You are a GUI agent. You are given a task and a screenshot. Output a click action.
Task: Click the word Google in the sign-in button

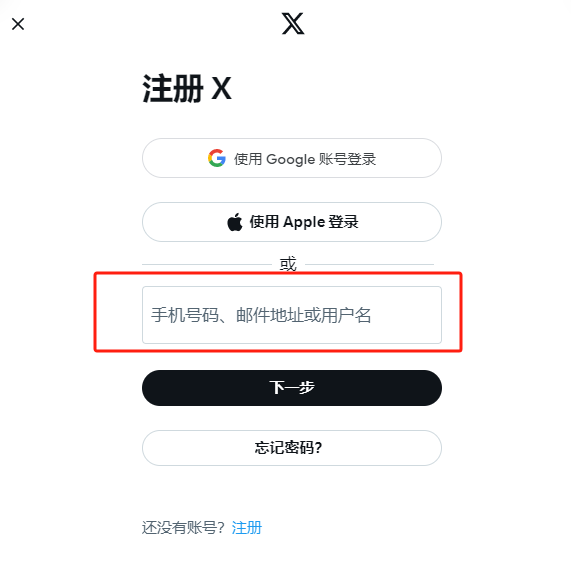click(290, 160)
